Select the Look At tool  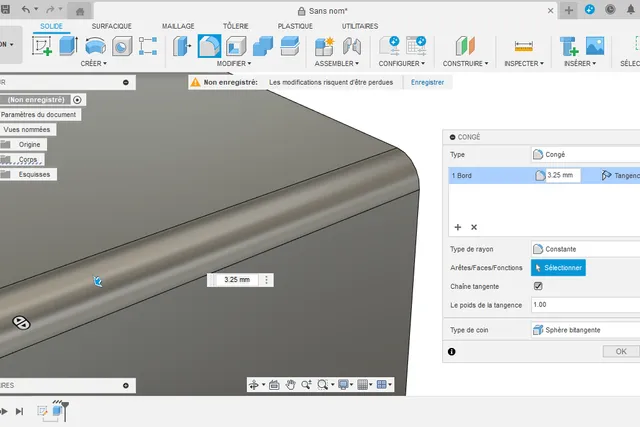pyautogui.click(x=274, y=385)
